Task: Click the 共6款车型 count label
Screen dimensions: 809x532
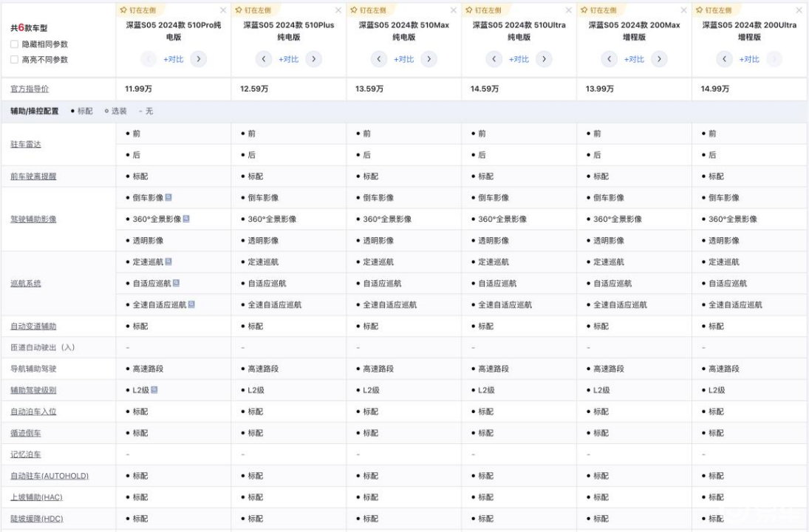Action: tap(29, 28)
